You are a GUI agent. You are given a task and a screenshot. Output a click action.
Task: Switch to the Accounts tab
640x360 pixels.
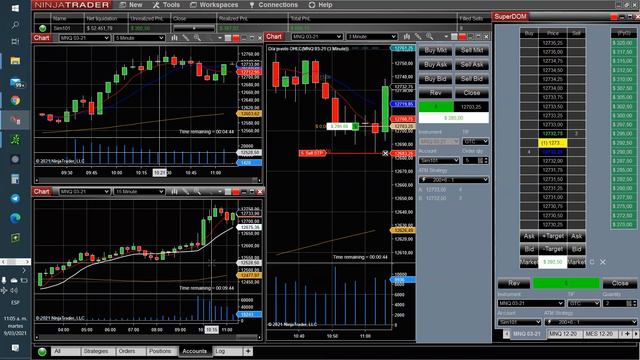[194, 351]
